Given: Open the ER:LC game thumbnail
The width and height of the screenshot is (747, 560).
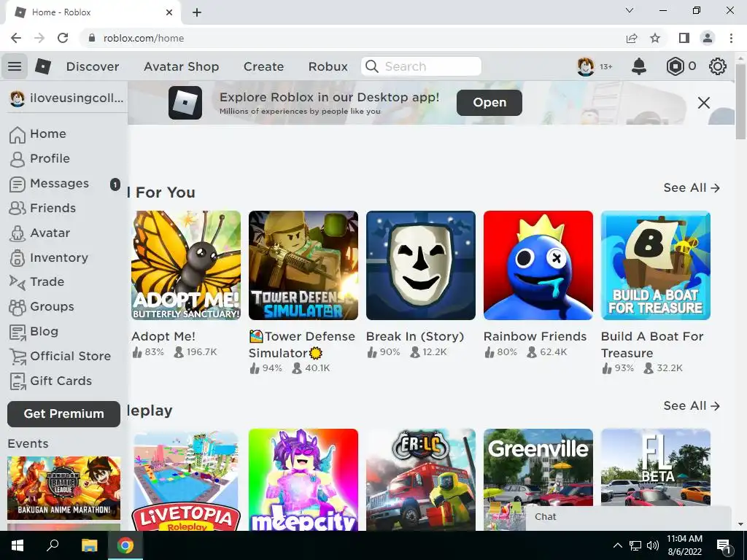Looking at the screenshot, I should tap(421, 480).
